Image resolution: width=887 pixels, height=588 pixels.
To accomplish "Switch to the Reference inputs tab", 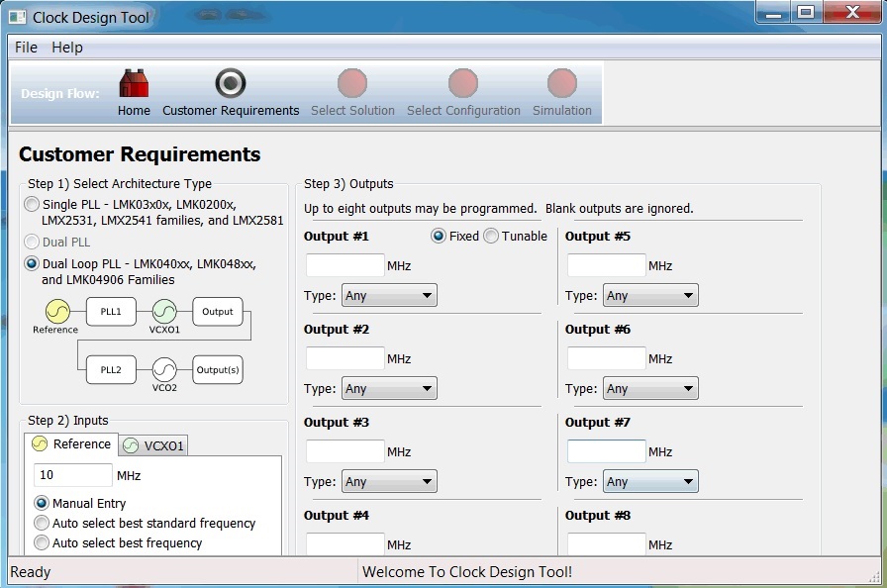I will tap(71, 443).
